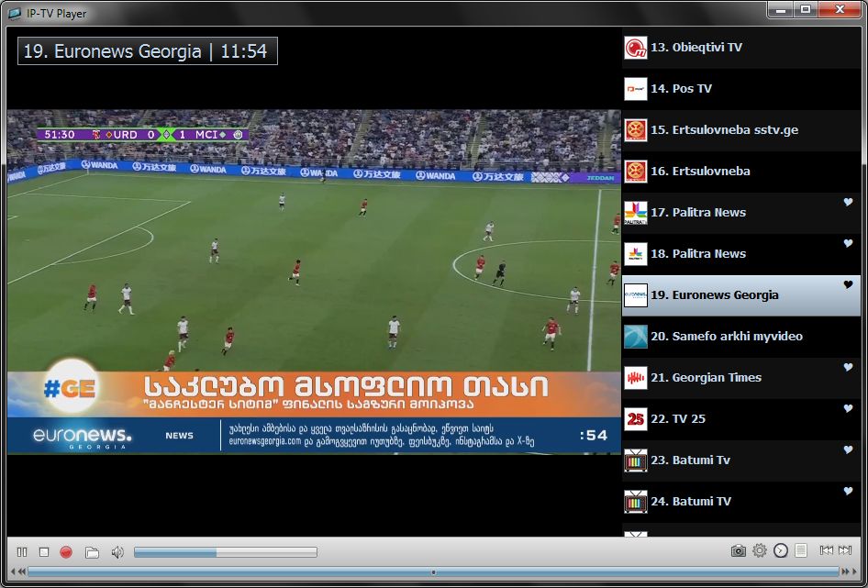Toggle favorite heart on 24. Batumi TV

848,491
